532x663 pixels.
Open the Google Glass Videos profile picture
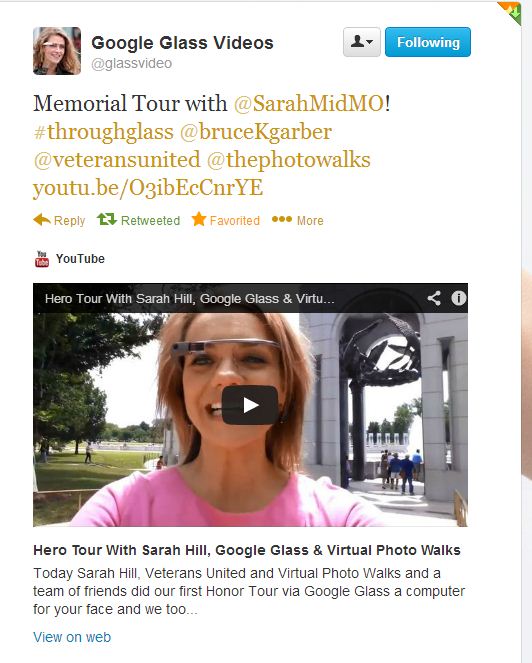tap(57, 51)
